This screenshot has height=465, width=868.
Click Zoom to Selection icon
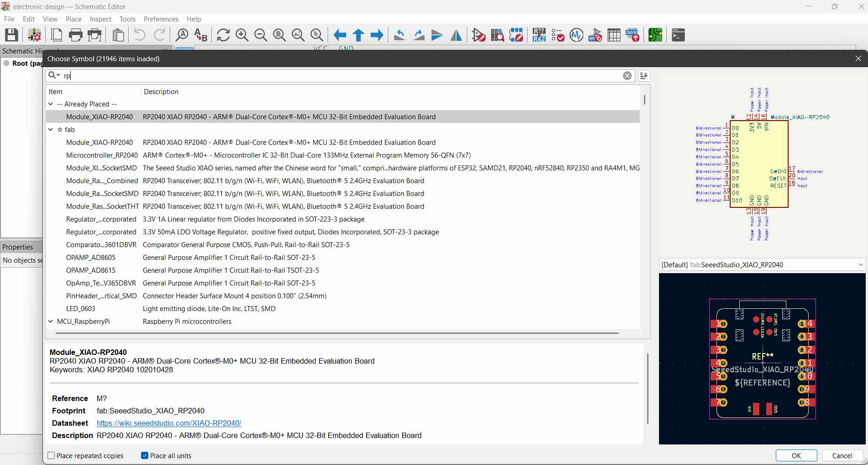317,35
